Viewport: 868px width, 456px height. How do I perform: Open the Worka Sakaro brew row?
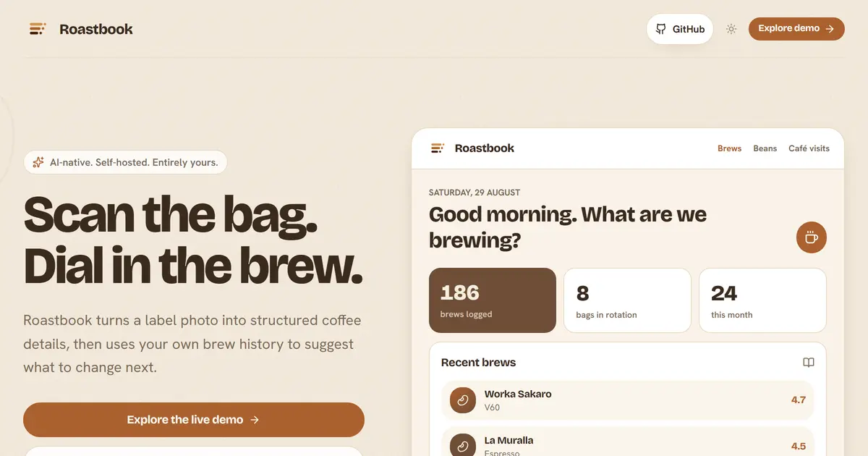(627, 400)
